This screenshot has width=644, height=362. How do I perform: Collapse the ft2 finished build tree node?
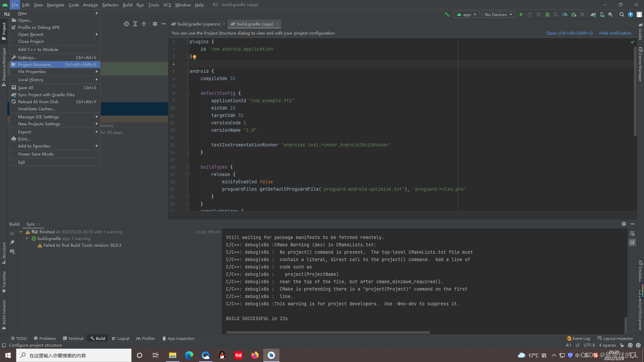pyautogui.click(x=21, y=232)
